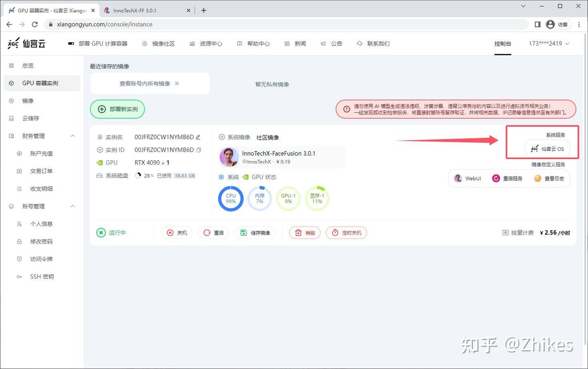The height and width of the screenshot is (369, 588).
Task: Expand the 173****2419 account dropdown
Action: click(x=549, y=43)
